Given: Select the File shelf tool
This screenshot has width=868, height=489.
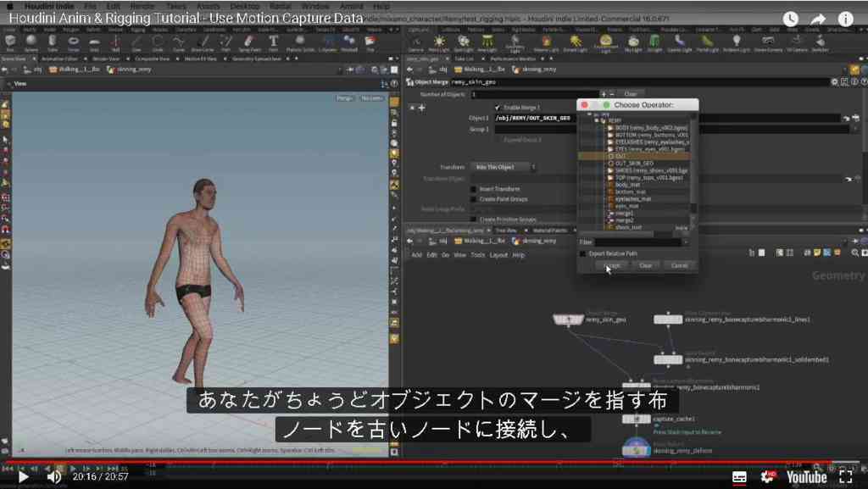Looking at the screenshot, I should tap(370, 42).
